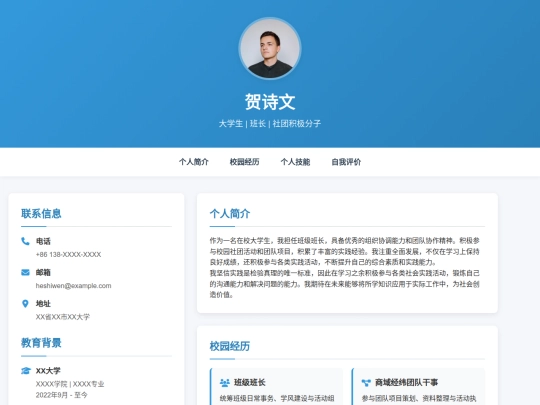This screenshot has width=540, height=405.
Task: Click the phone number +86 138-XXXX-XXXX
Action: [68, 255]
